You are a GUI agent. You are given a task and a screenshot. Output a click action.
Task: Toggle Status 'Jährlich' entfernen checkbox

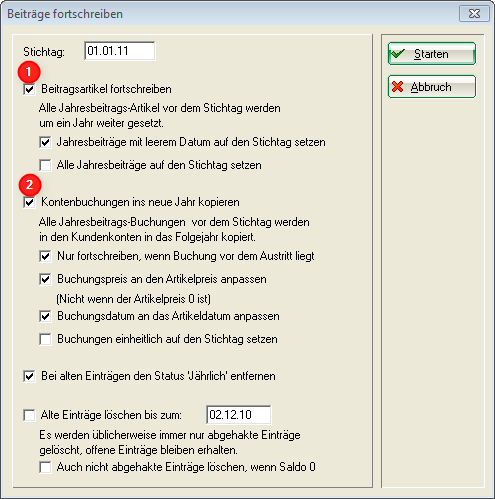click(x=29, y=376)
